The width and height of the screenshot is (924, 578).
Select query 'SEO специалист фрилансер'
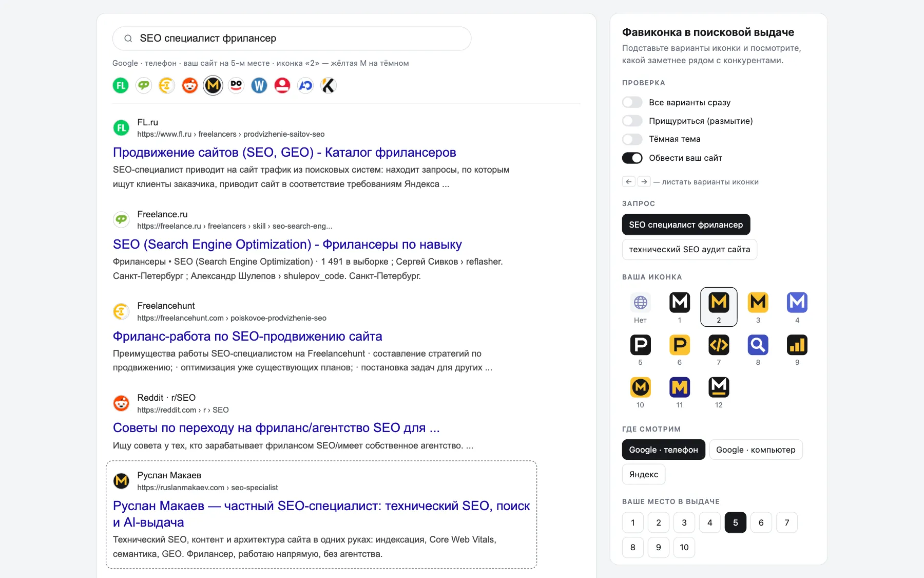(x=686, y=225)
